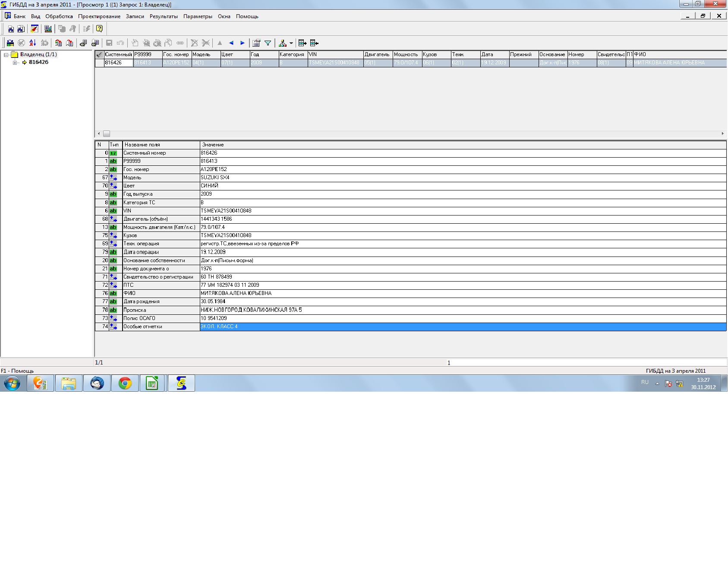This screenshot has height=564, width=728.
Task: Toggle the checkmark box in grid header
Action: 99,55
